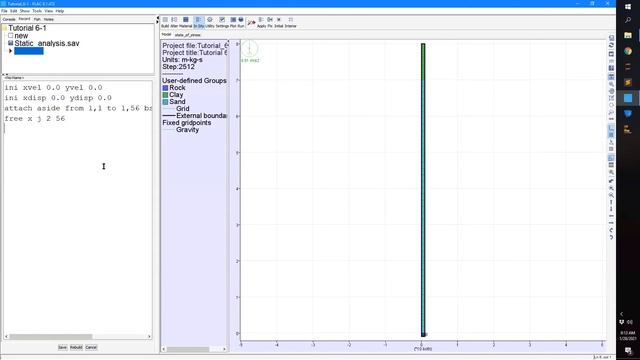
Task: Expand the highlighted project tree node arrow
Action: point(11,51)
